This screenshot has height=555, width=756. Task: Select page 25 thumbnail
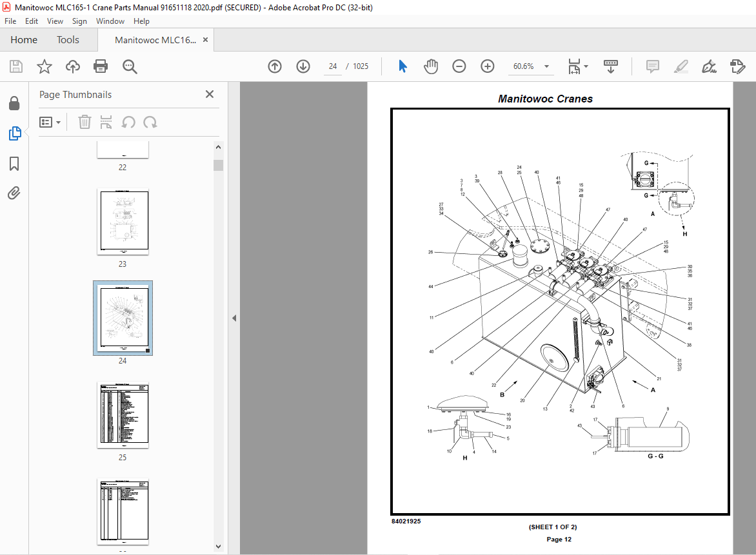pos(123,415)
